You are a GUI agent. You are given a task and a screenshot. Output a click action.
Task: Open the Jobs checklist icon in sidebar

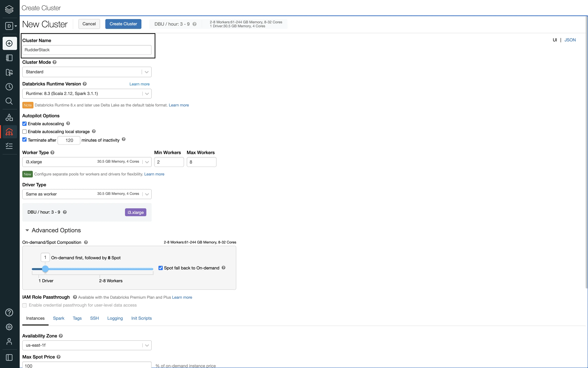coord(9,146)
